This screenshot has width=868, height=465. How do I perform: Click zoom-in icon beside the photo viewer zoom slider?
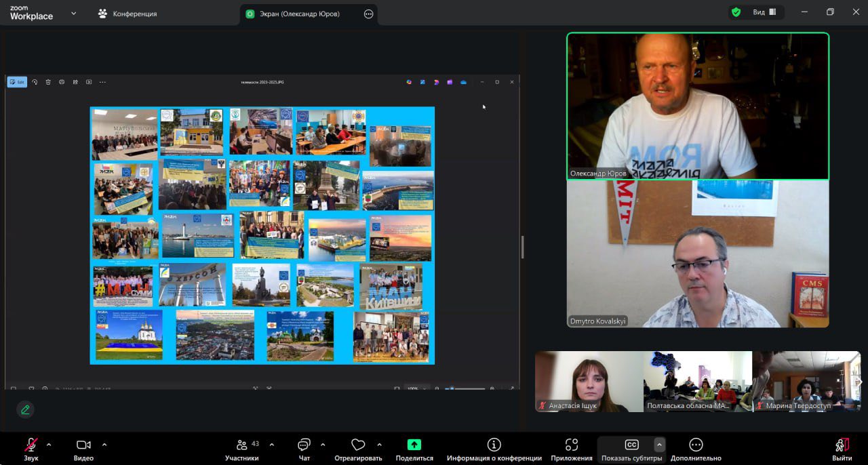[492, 388]
